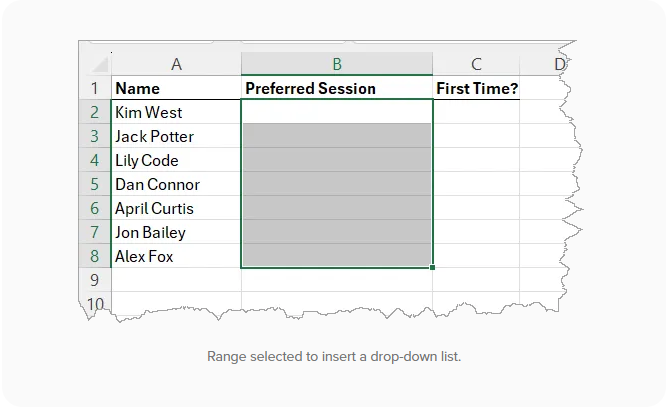This screenshot has height=408, width=669.
Task: Select column A header
Action: [x=176, y=64]
